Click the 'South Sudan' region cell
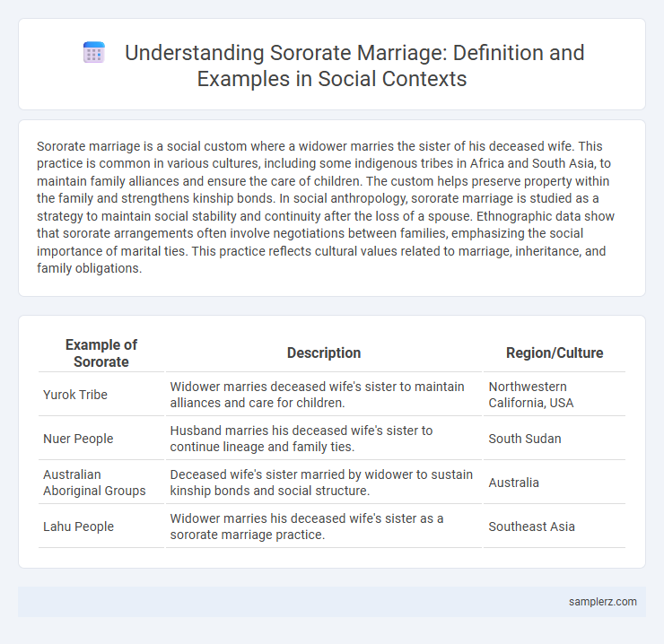 [x=555, y=439]
